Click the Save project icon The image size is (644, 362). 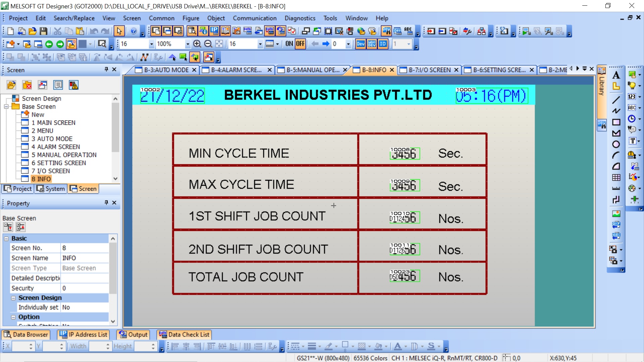point(43,31)
